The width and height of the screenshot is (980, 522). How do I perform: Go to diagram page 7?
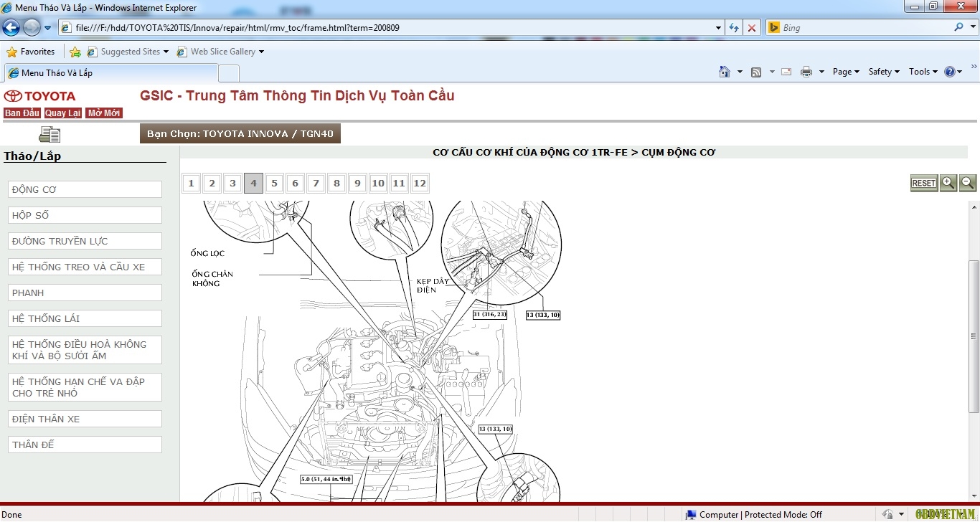[316, 184]
